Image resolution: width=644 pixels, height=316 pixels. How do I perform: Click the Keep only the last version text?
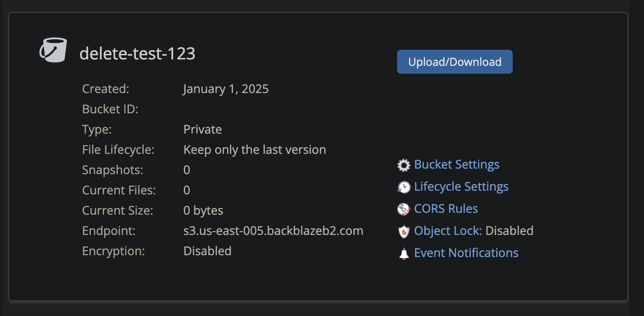tap(255, 150)
